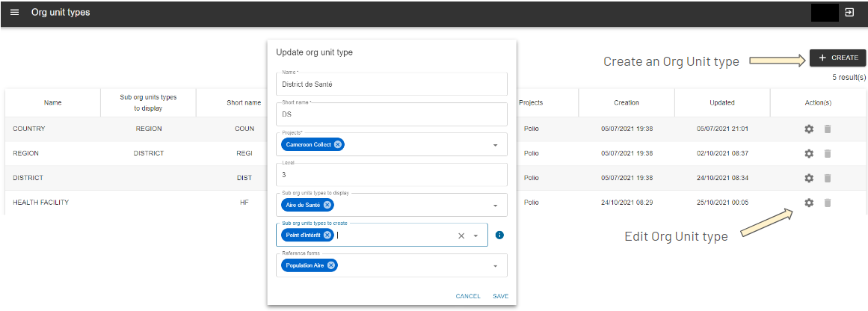Click the Short name input field
The width and height of the screenshot is (868, 311).
coord(391,114)
